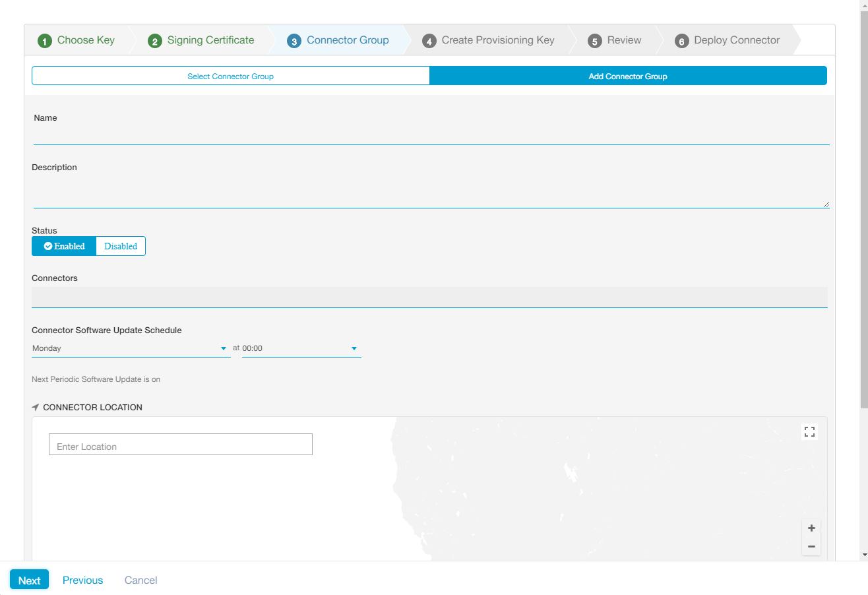Open the day-of-week dropdown showing Monday

point(129,348)
